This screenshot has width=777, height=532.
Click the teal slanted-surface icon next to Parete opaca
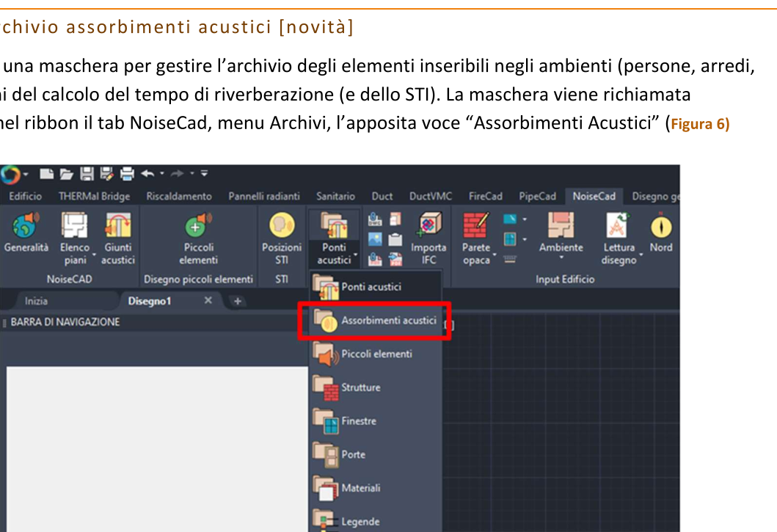pyautogui.click(x=509, y=219)
